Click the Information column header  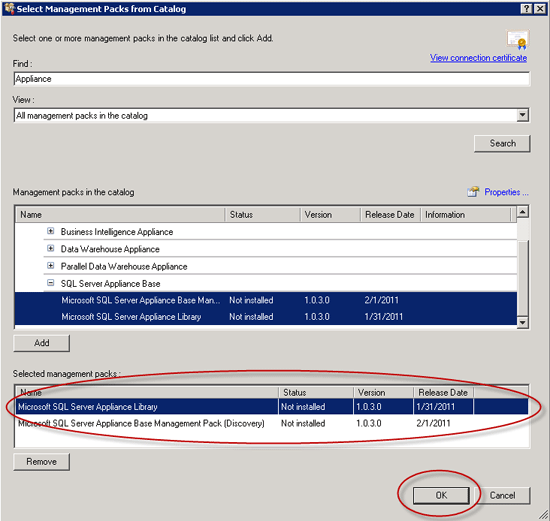[x=466, y=214]
